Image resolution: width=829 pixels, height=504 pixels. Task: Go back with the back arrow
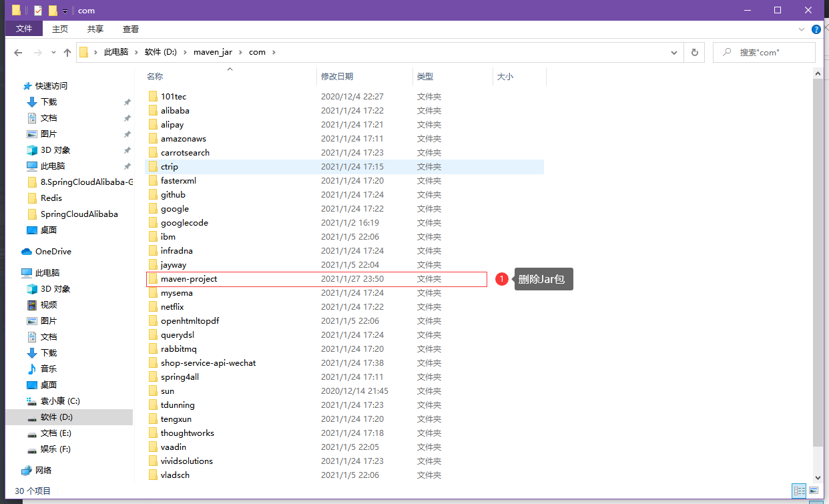[x=18, y=52]
